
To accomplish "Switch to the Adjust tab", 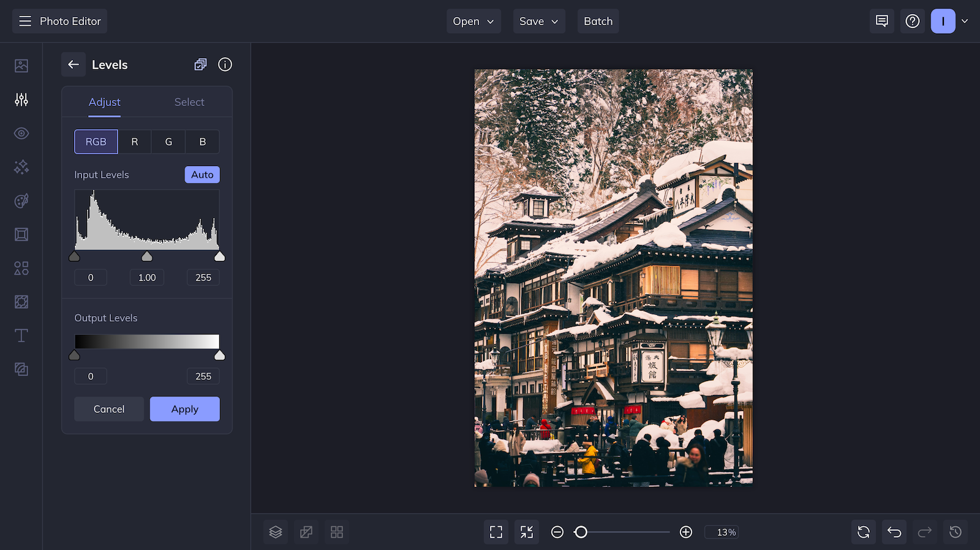I will click(105, 102).
